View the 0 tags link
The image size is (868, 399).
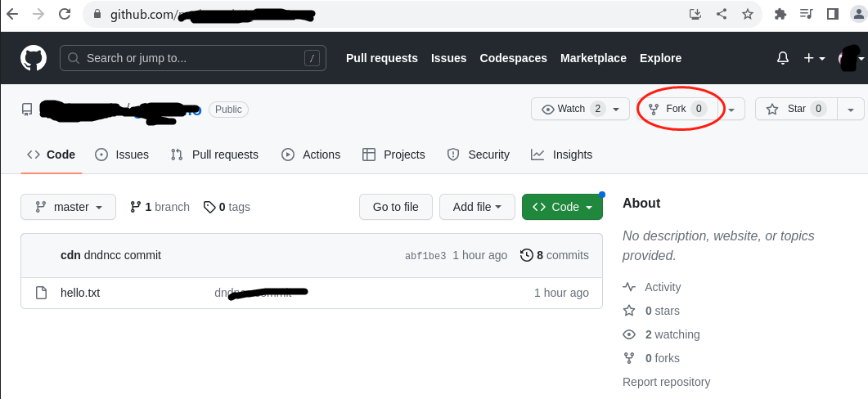pyautogui.click(x=227, y=207)
